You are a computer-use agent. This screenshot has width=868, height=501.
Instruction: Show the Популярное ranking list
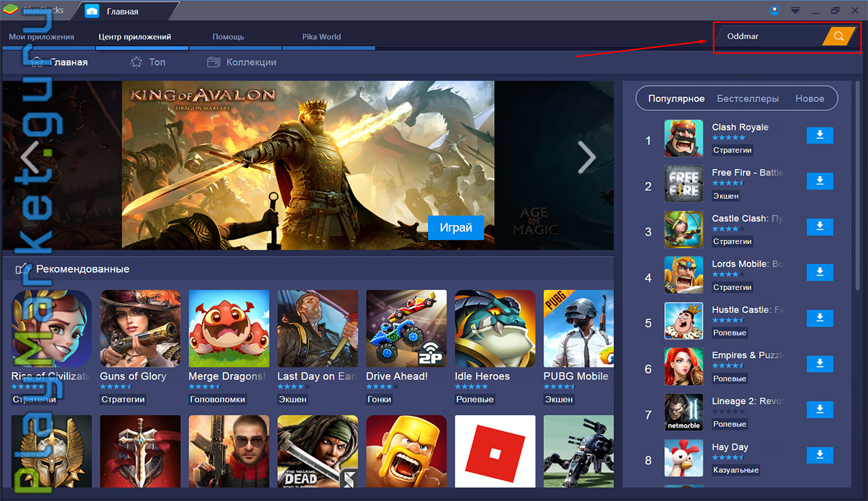676,98
